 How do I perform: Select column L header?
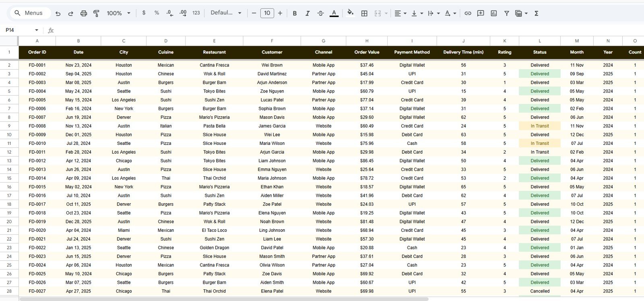[540, 41]
